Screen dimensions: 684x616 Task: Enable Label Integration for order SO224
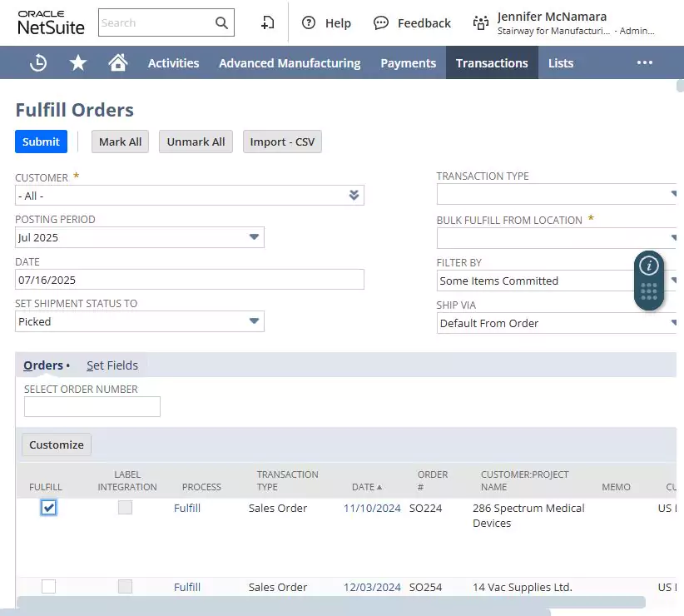125,508
